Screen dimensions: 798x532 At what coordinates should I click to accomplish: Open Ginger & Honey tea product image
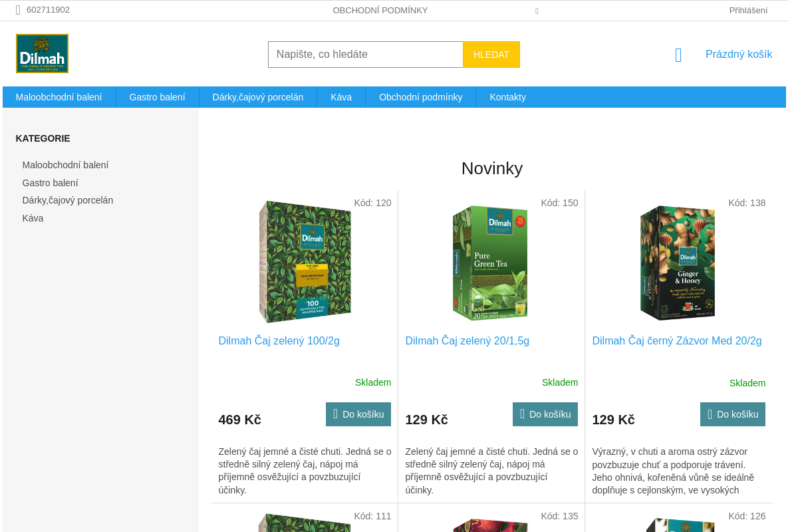pyautogui.click(x=678, y=262)
